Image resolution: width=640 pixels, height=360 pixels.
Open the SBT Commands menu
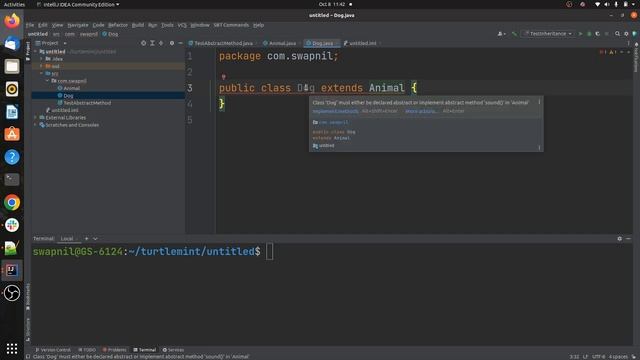[231, 25]
